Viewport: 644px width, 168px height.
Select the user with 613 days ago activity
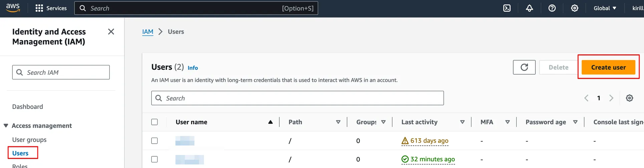click(154, 141)
